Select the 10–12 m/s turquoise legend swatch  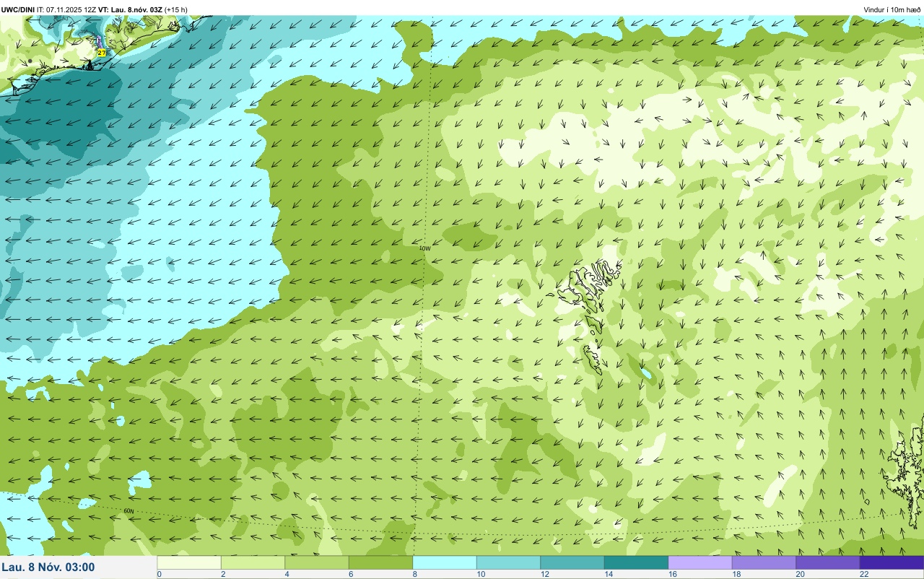click(508, 562)
